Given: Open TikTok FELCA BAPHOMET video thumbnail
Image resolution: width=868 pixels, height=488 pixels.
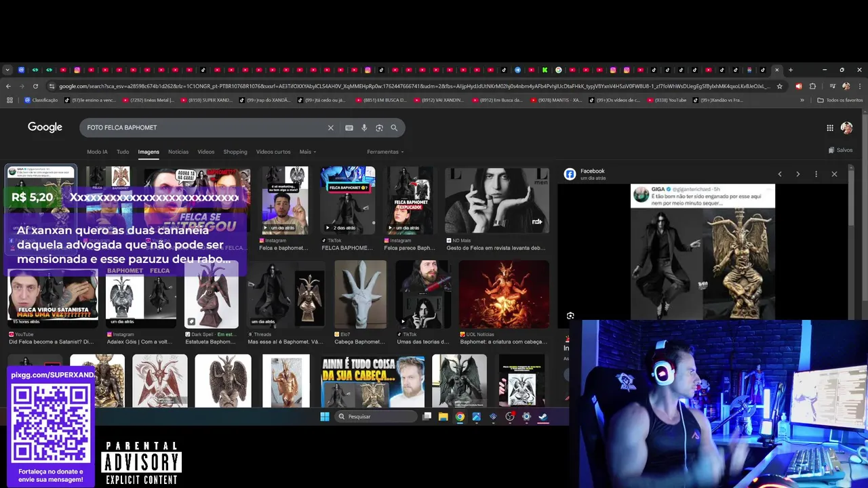Looking at the screenshot, I should tap(348, 201).
